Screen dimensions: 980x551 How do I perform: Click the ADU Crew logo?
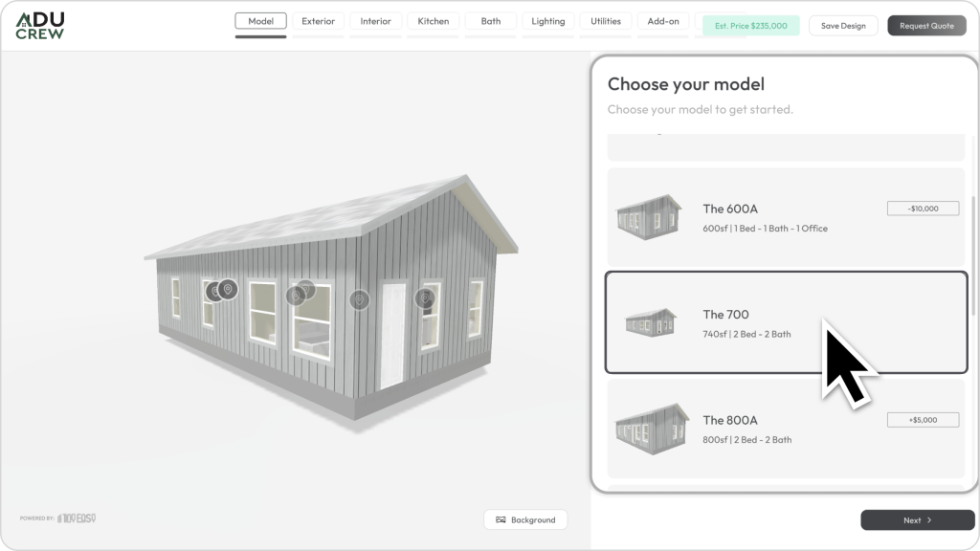click(40, 26)
